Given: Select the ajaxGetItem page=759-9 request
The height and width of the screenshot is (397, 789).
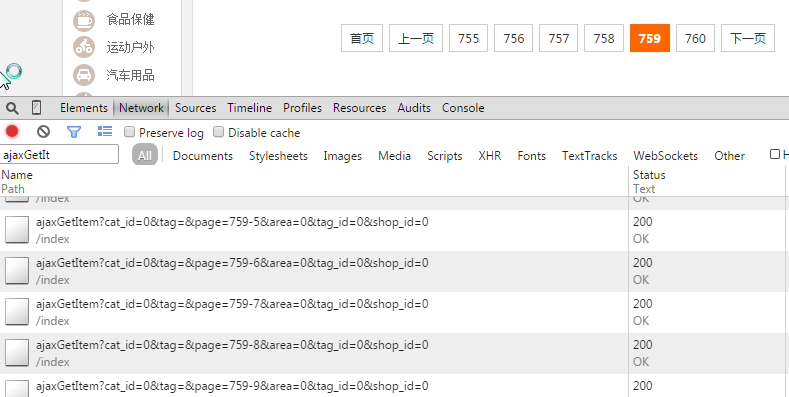Looking at the screenshot, I should click(232, 386).
